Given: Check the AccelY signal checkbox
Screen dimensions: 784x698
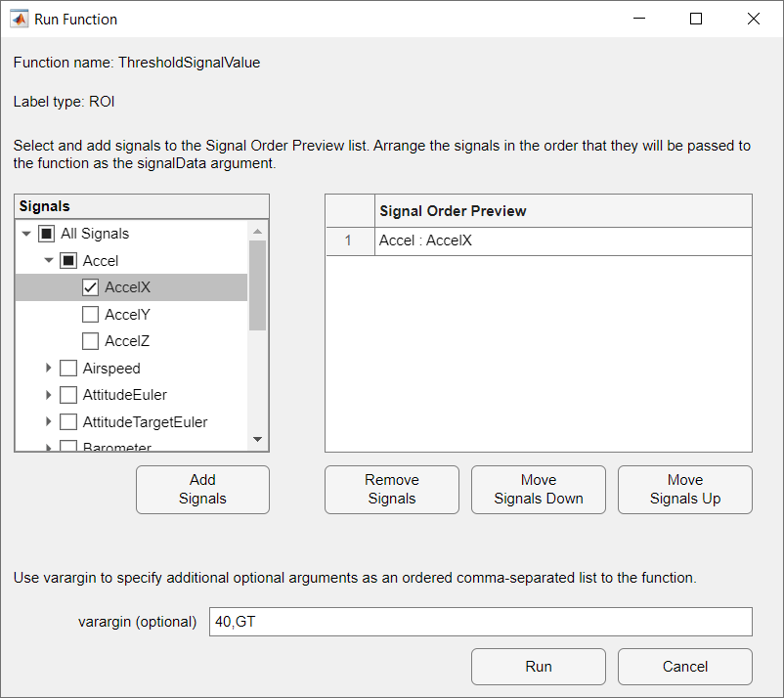Looking at the screenshot, I should (91, 314).
